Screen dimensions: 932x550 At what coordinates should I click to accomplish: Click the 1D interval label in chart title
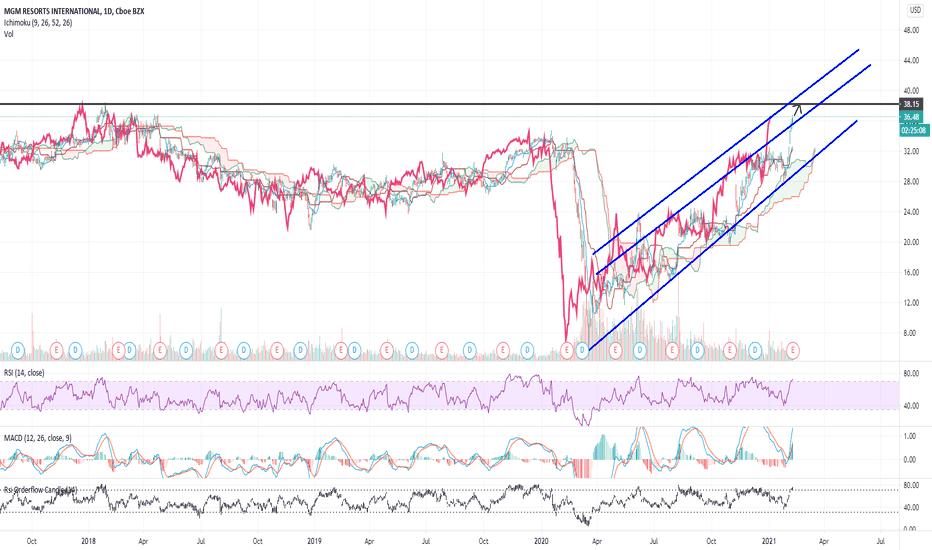pyautogui.click(x=108, y=11)
